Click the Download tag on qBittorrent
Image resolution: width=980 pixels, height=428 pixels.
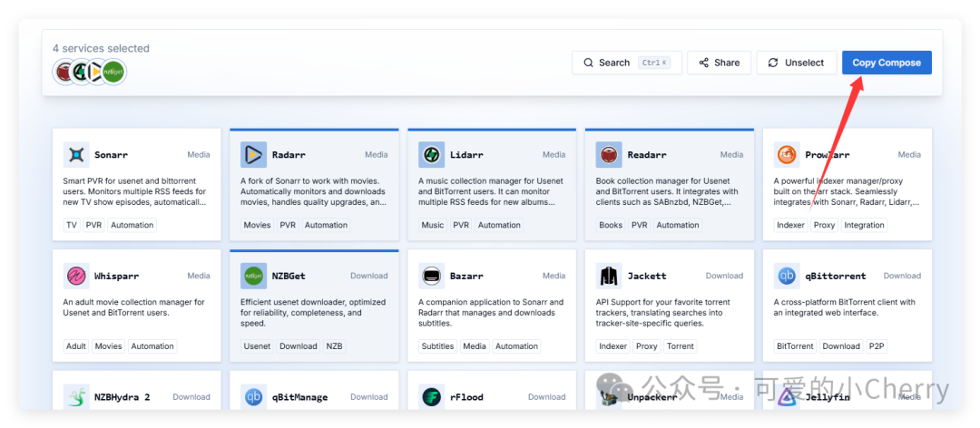click(840, 346)
